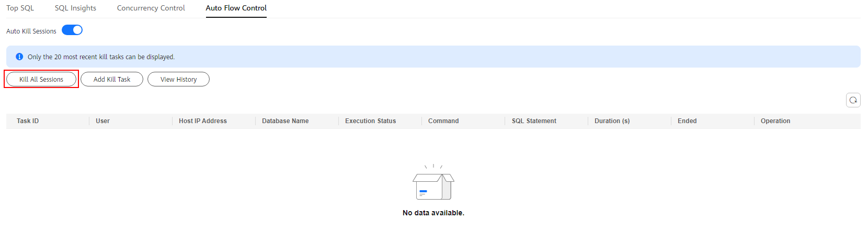Click the 'No data available.' text
The height and width of the screenshot is (241, 868).
tap(433, 213)
